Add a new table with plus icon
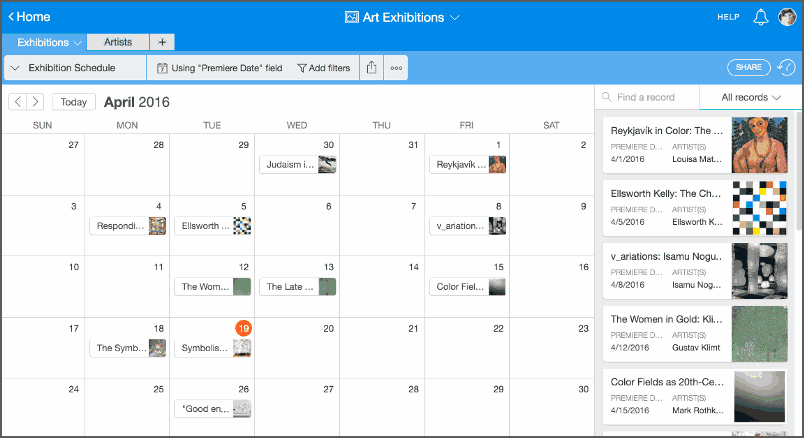This screenshot has width=804, height=438. pos(162,42)
